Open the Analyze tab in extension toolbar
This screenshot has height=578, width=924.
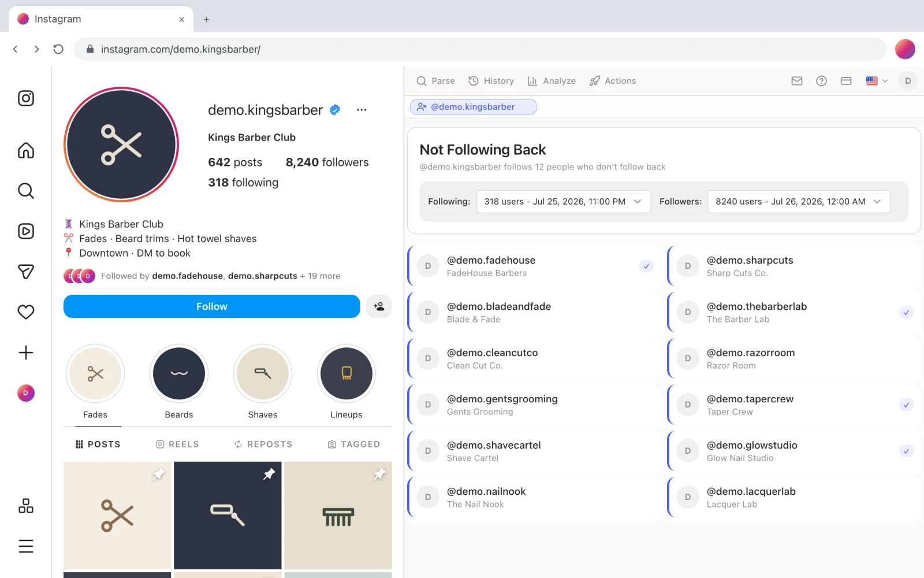pos(552,81)
